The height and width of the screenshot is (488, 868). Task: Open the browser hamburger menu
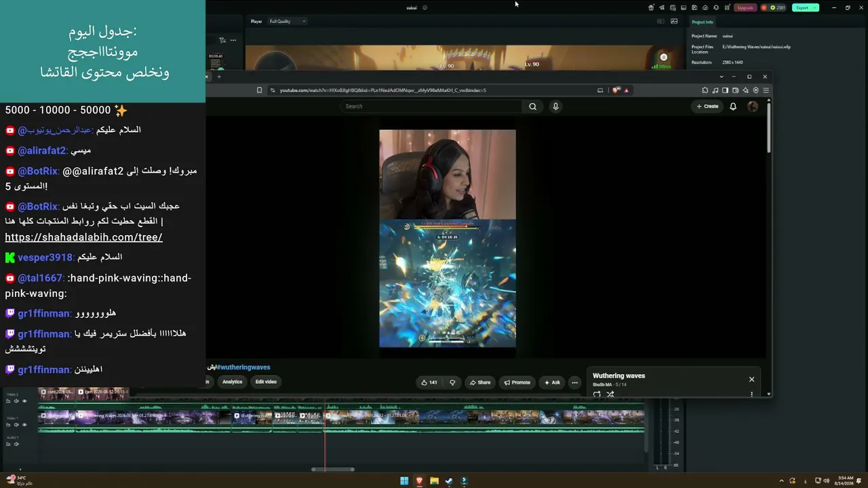766,90
